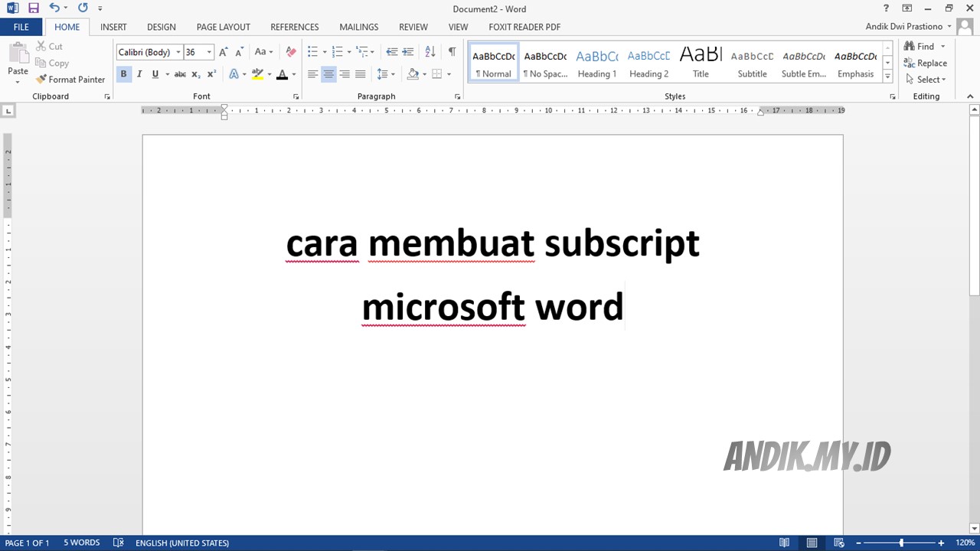The height and width of the screenshot is (551, 980).
Task: Click the Sort icon in Paragraph group
Action: 430,51
